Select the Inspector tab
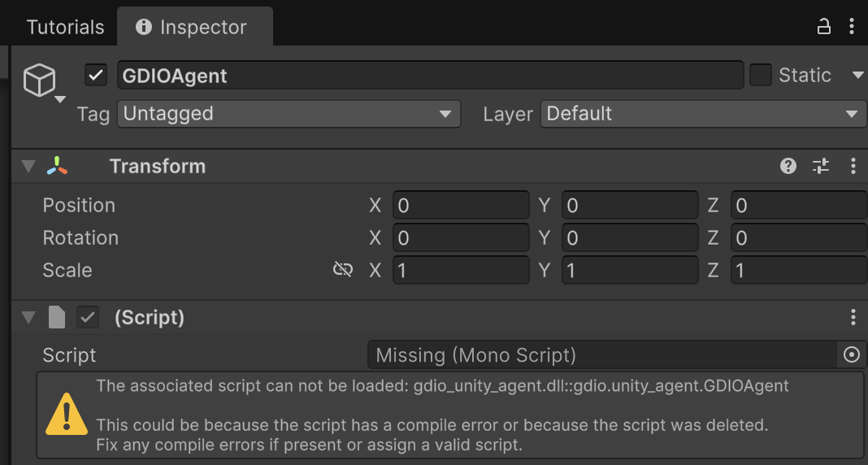Viewport: 868px width, 465px height. [195, 27]
